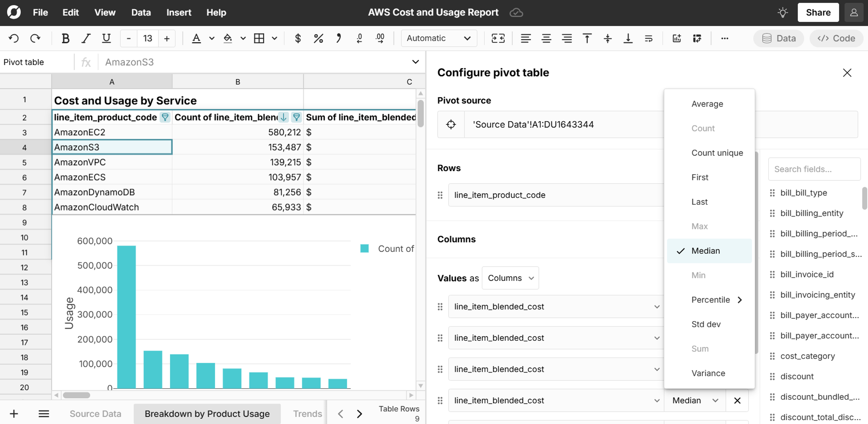The width and height of the screenshot is (868, 424).
Task: Open the Data panel
Action: [779, 38]
